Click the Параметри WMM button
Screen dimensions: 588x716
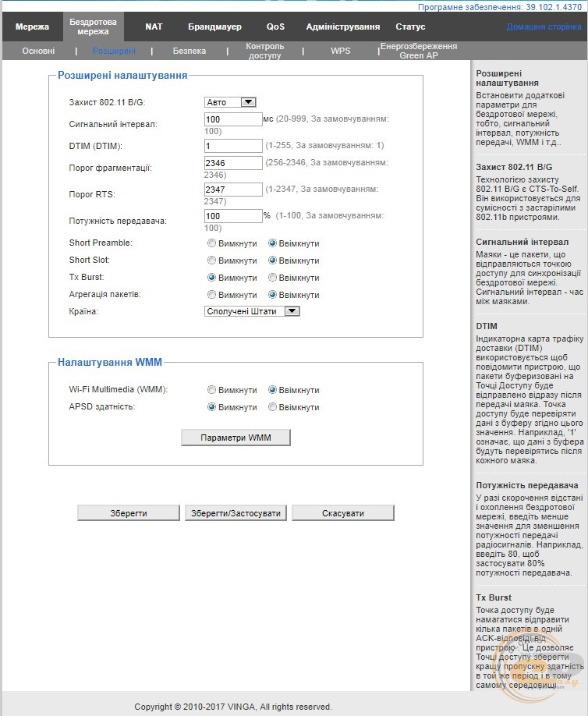tap(236, 438)
